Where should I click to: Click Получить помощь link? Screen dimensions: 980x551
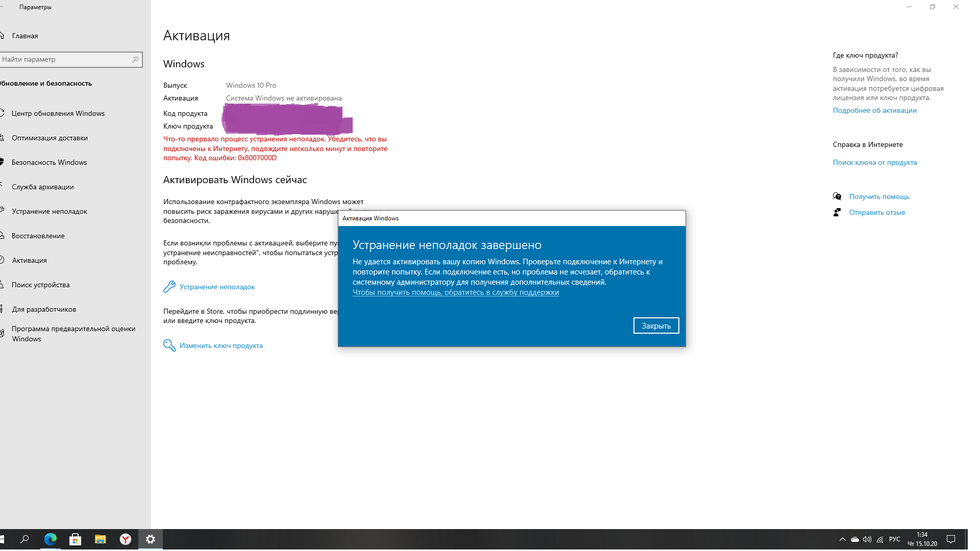coord(879,196)
